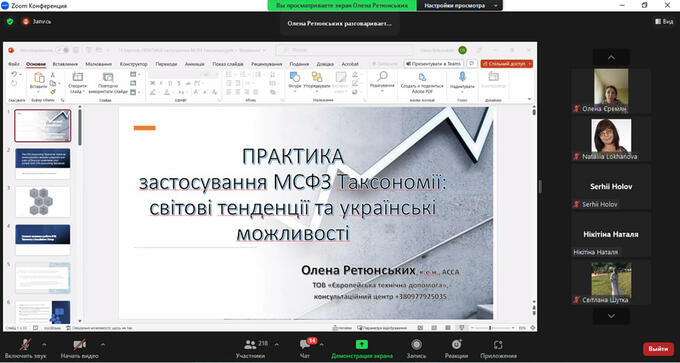Switch to the Конструктор ribbon tab
The image size is (680, 363).
[134, 64]
